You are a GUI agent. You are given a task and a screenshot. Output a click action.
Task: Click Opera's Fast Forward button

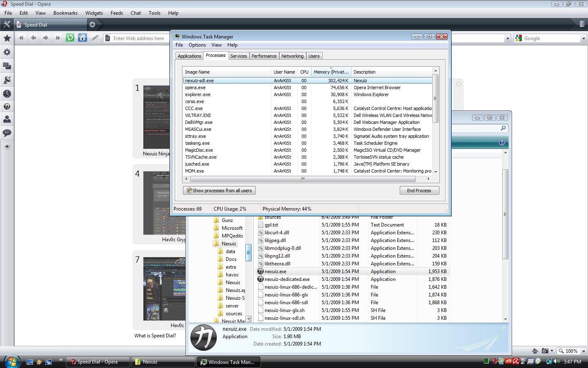[58, 38]
